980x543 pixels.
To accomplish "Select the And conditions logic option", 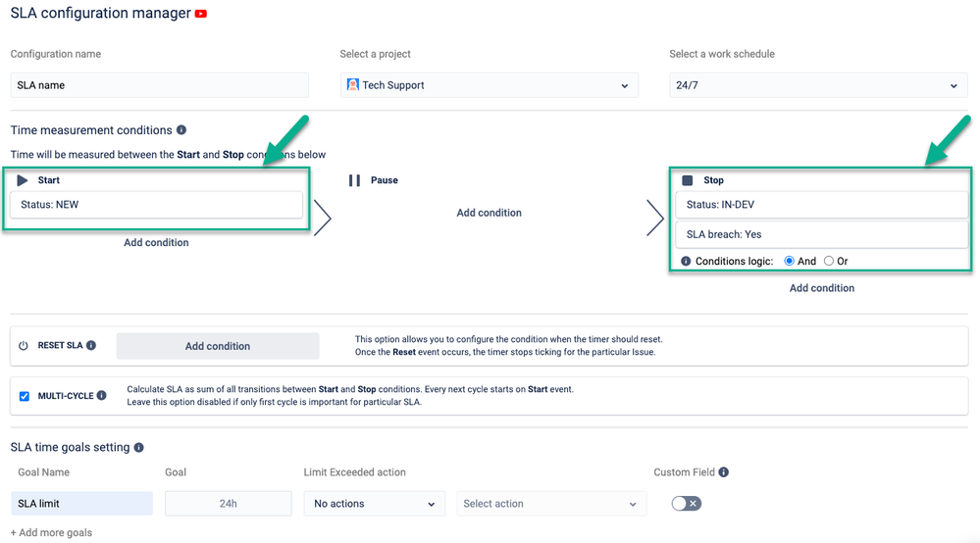I will [x=789, y=262].
